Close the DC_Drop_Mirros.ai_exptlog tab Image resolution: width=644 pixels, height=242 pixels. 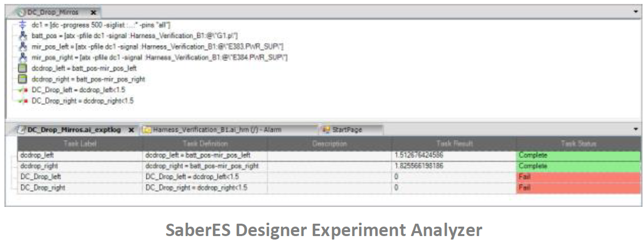(x=131, y=130)
